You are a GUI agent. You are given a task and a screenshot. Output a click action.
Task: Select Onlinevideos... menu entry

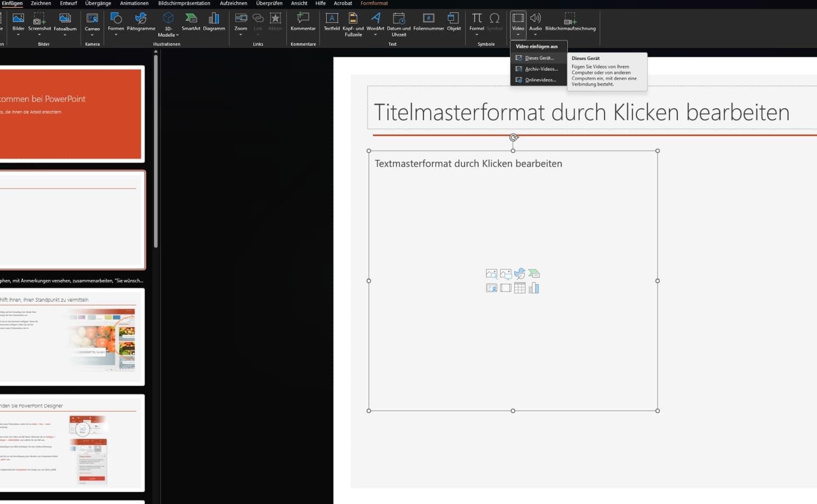(x=540, y=80)
